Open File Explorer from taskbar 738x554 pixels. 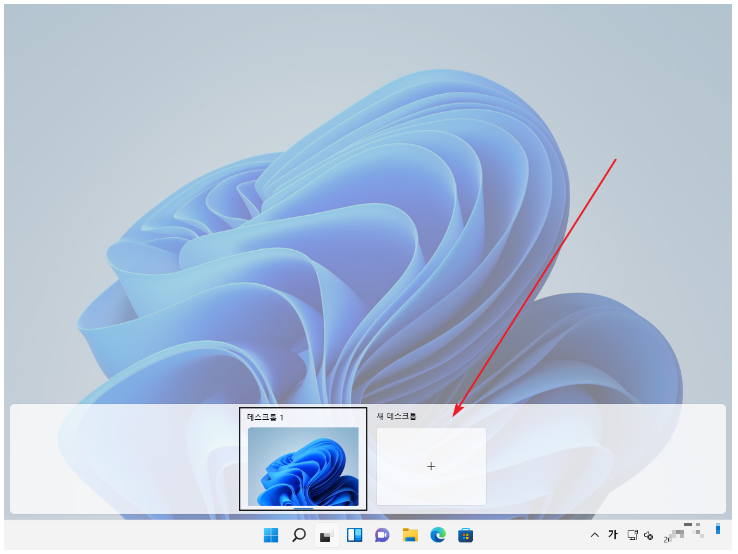(x=410, y=535)
